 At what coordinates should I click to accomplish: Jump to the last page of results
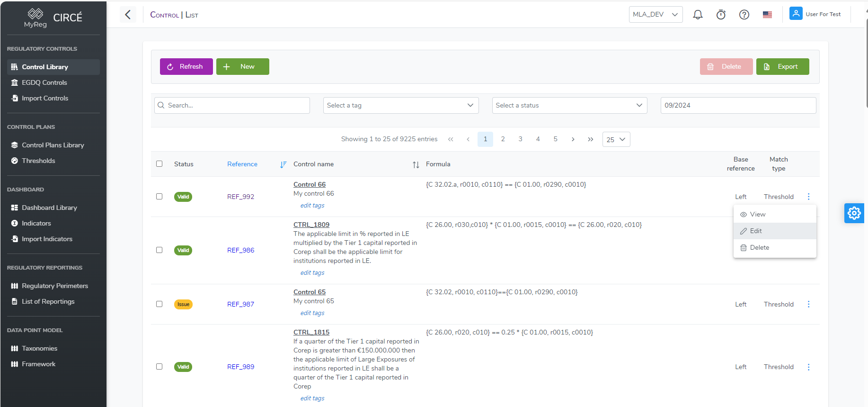point(590,139)
